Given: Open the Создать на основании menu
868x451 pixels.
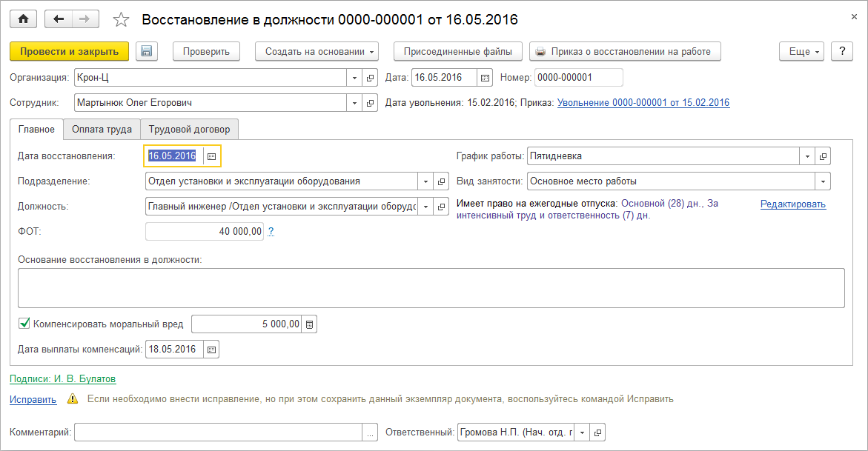Looking at the screenshot, I should click(317, 52).
